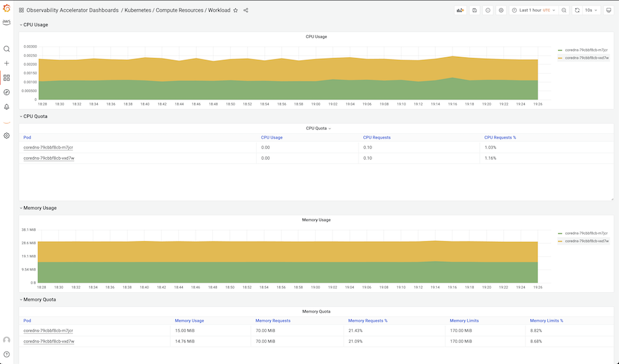Click the Add panel icon
The image size is (619, 364).
(x=460, y=11)
